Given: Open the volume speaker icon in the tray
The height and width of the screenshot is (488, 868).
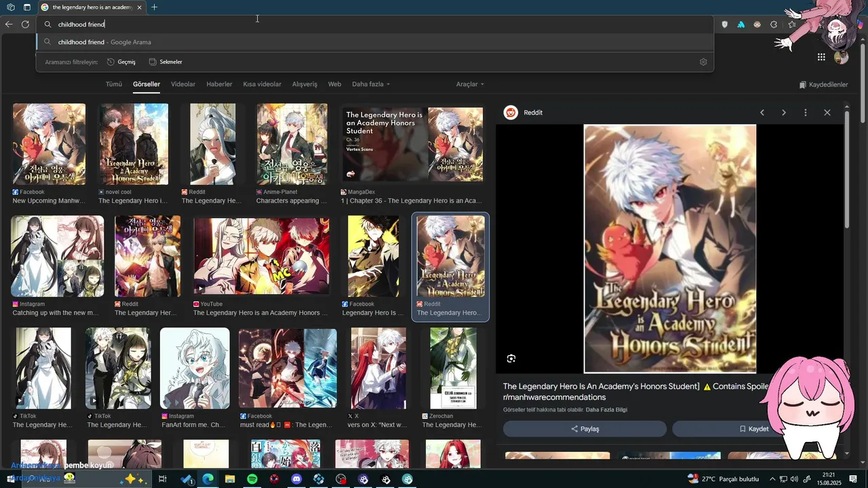Looking at the screenshot, I should (794, 479).
